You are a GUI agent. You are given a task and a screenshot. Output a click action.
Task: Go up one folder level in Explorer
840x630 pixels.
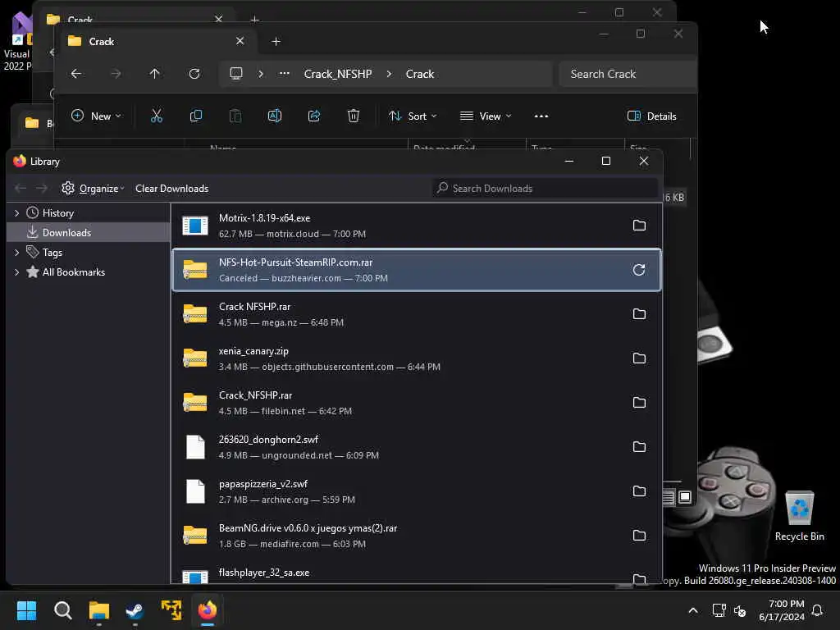pos(155,74)
